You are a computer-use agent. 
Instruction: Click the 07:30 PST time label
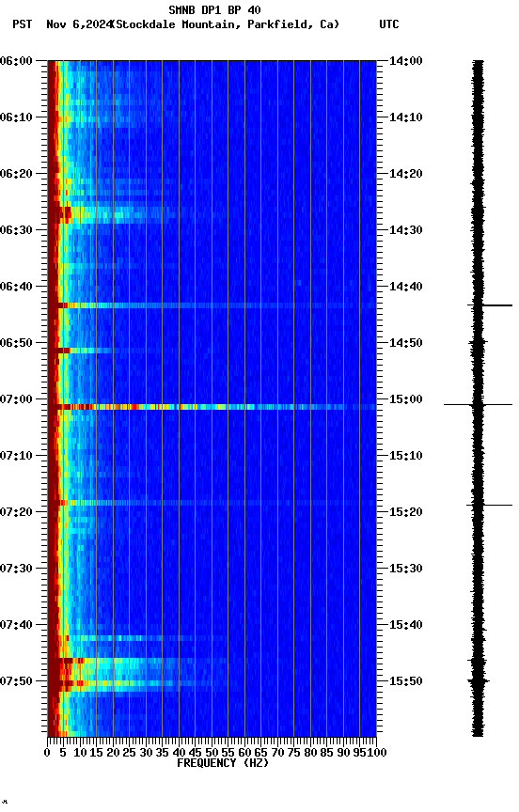click(16, 569)
